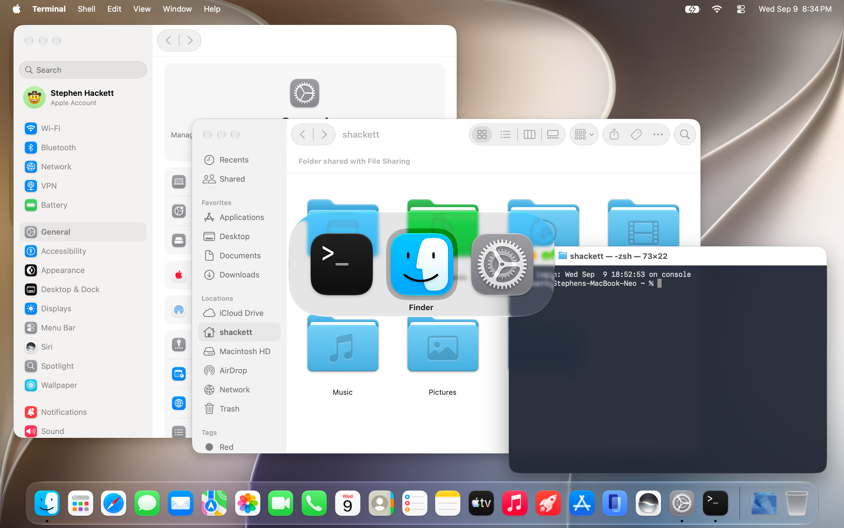This screenshot has height=528, width=844.
Task: Open AirDrop in Finder sidebar
Action: 238,370
